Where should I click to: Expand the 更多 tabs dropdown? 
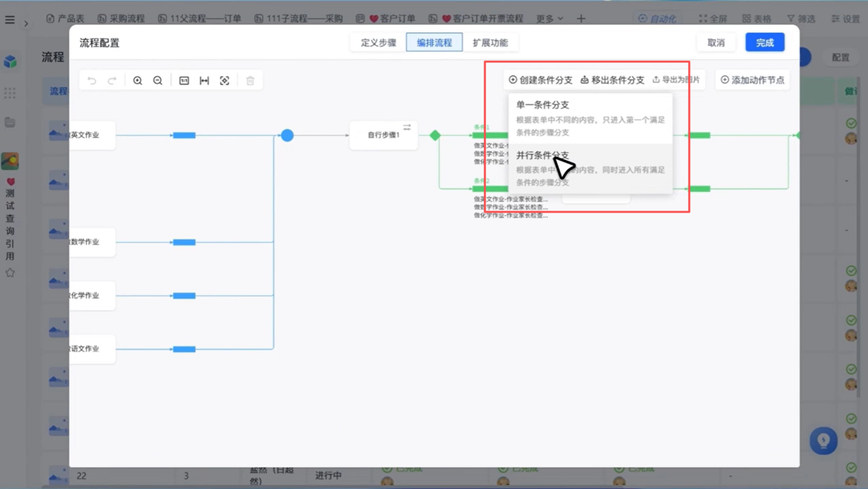point(549,18)
